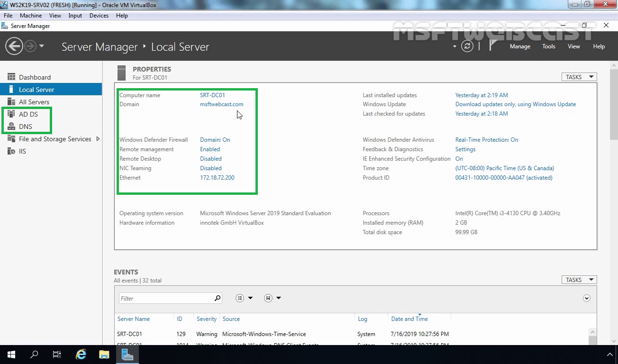Image resolution: width=618 pixels, height=364 pixels.
Task: Click the SRT-DC01 computer name link
Action: click(212, 95)
